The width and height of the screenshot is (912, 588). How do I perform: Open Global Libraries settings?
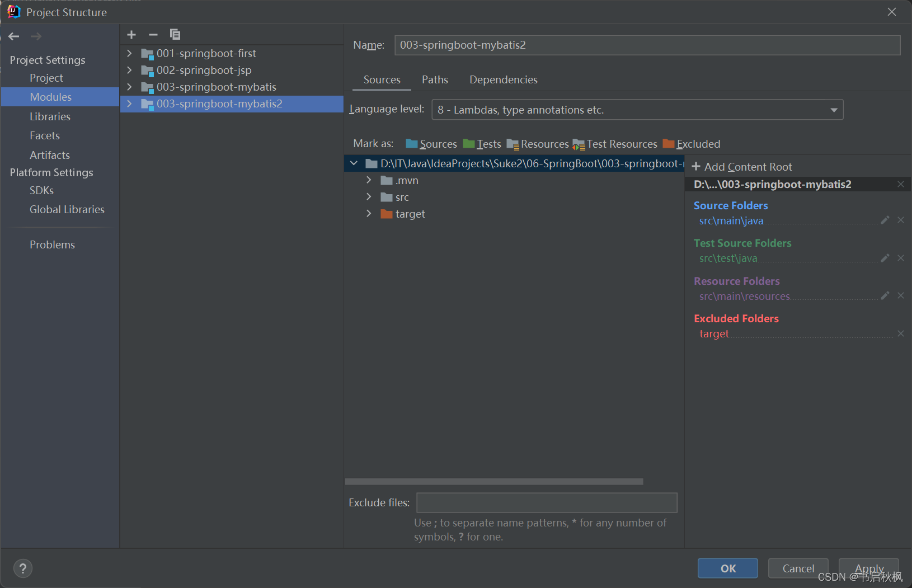tap(67, 209)
